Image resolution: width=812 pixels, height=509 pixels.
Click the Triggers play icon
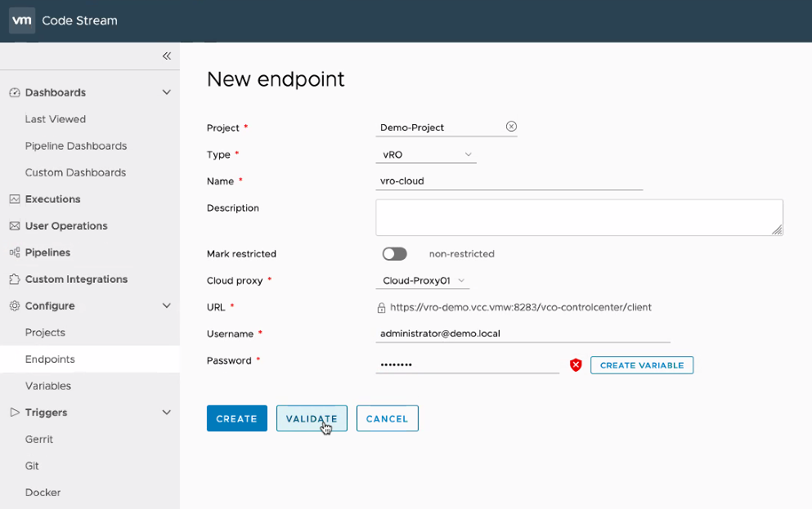15,413
